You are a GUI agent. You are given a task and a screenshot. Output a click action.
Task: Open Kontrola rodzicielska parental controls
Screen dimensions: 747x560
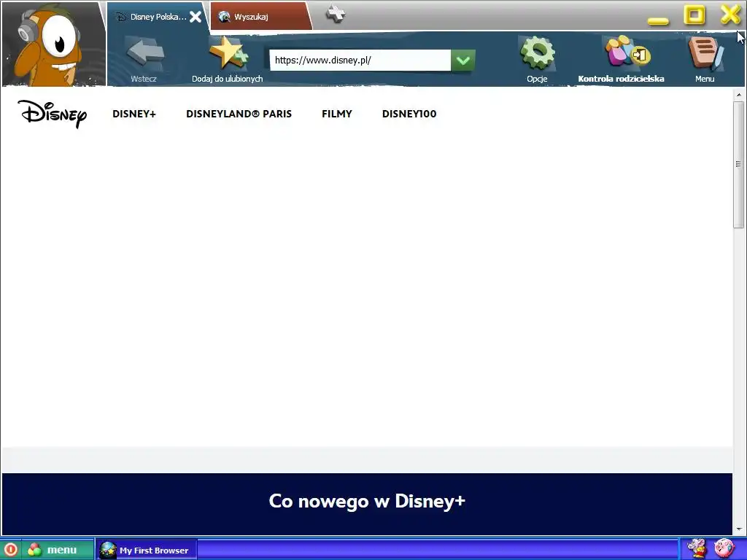tap(622, 60)
